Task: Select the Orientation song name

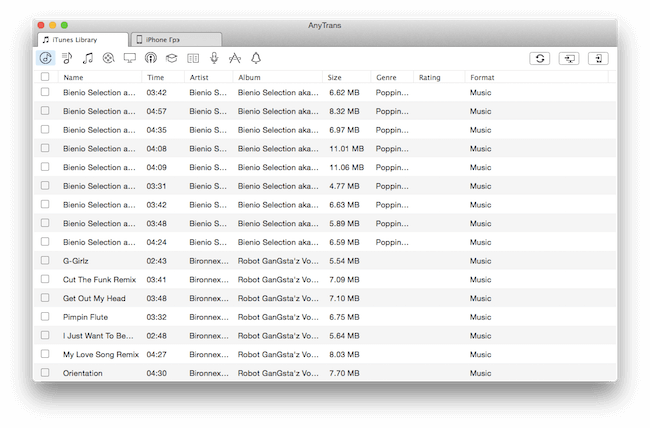Action: [82, 373]
